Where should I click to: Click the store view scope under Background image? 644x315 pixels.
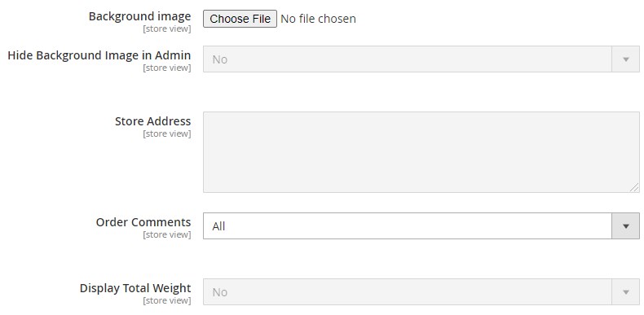(x=167, y=29)
